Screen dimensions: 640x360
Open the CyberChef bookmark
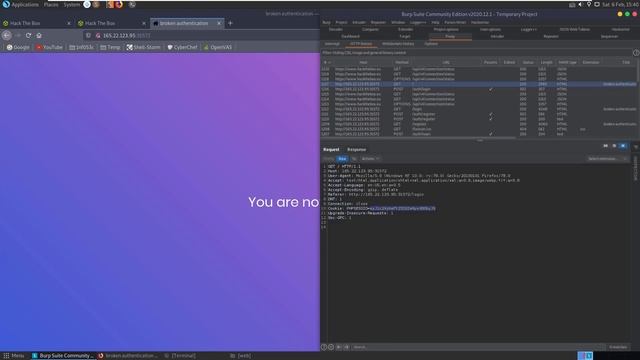coord(182,47)
